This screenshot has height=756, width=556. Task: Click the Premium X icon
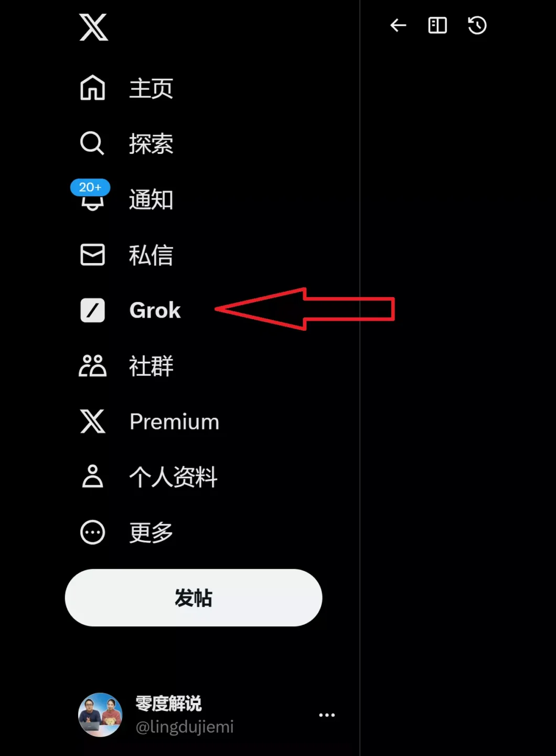coord(93,422)
